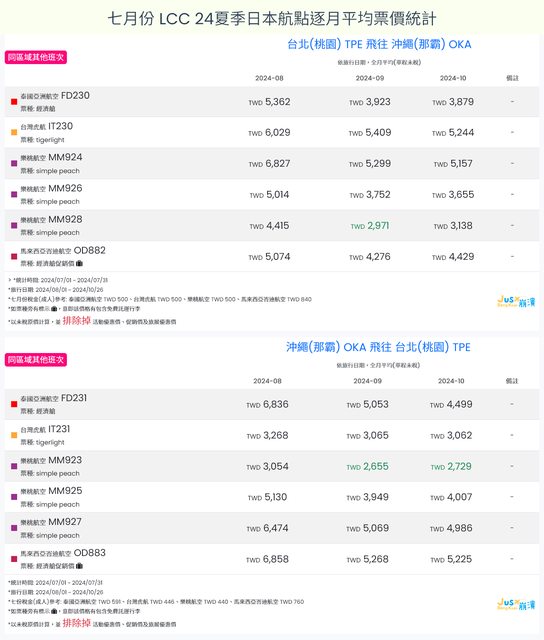Open the 台北(桃園) TPE 飛往 沖繩(那霸) OKA heading link
This screenshot has height=640, width=544.
tap(379, 44)
